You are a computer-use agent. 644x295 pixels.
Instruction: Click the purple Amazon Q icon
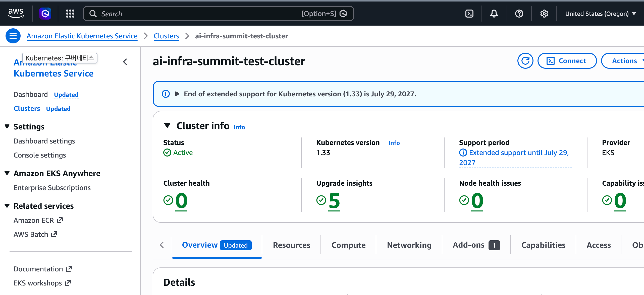point(45,14)
